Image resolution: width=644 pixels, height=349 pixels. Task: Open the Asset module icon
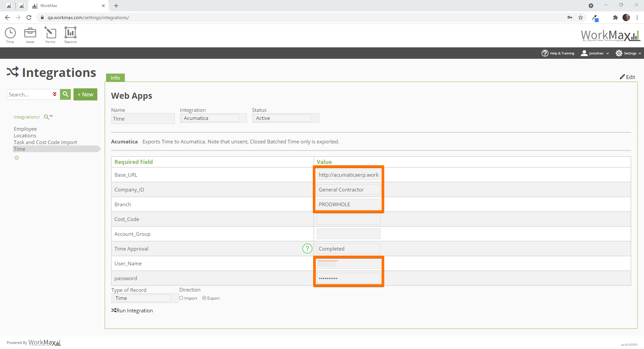click(x=30, y=35)
